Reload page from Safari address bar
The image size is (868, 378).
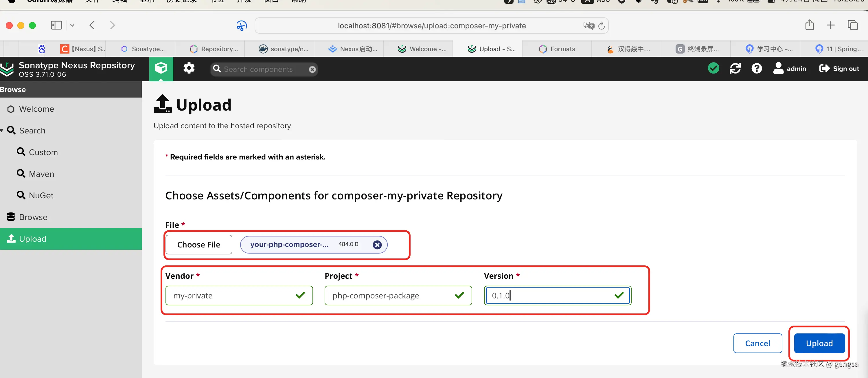pyautogui.click(x=602, y=26)
